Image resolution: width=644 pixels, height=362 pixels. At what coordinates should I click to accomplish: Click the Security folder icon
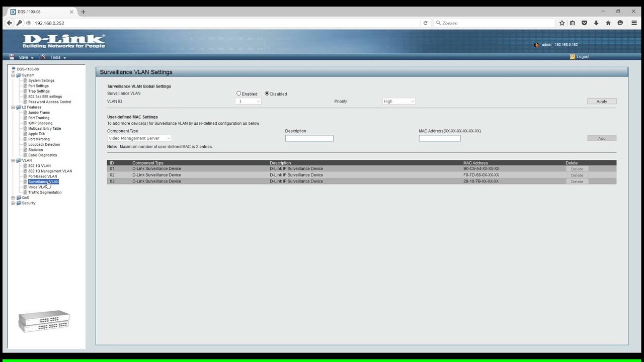click(x=19, y=203)
